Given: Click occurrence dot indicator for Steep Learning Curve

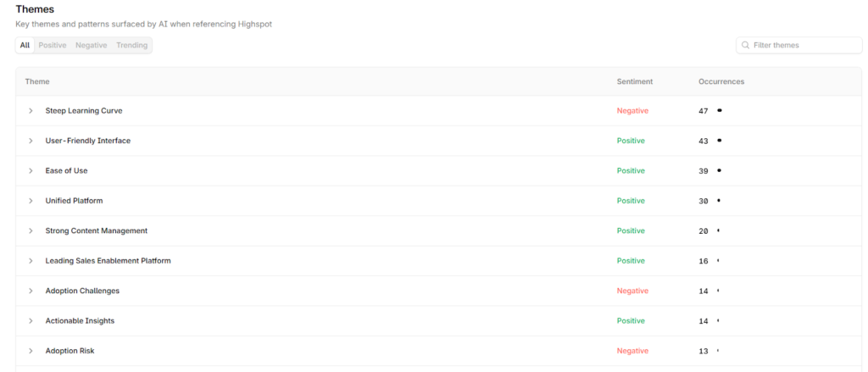Looking at the screenshot, I should [720, 111].
